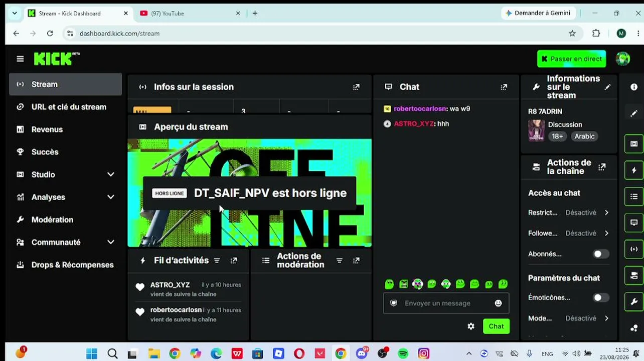Click the wrench icon in the right rail
This screenshot has width=644, height=361.
click(634, 302)
